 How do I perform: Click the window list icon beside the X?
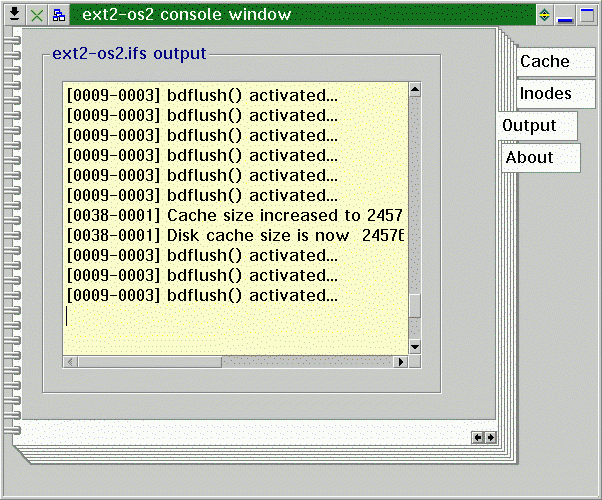pos(59,15)
